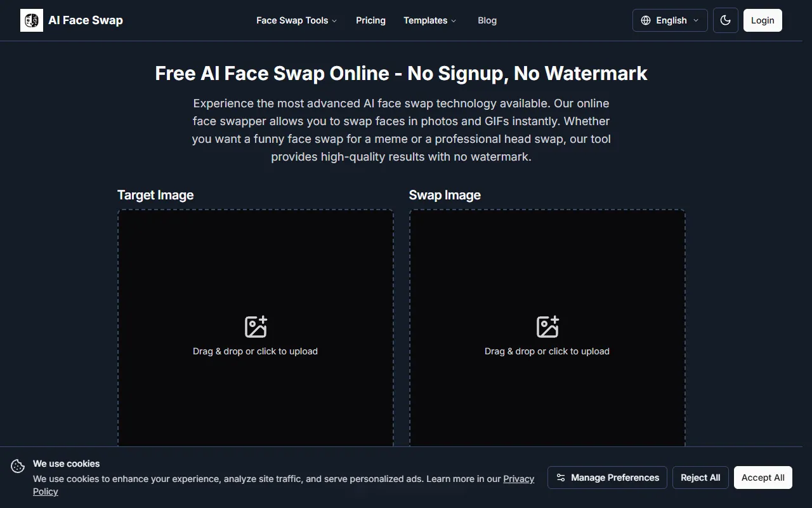
Task: Go to the Blog page
Action: pos(487,20)
